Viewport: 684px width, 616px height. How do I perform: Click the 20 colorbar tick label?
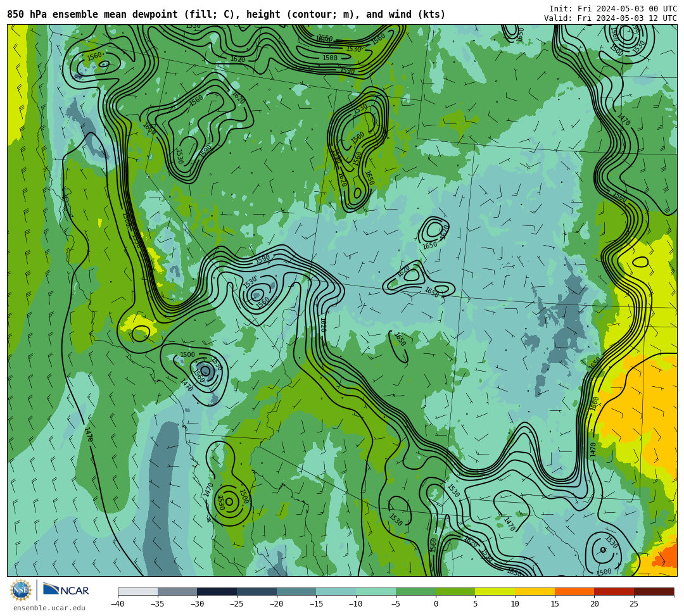(594, 604)
